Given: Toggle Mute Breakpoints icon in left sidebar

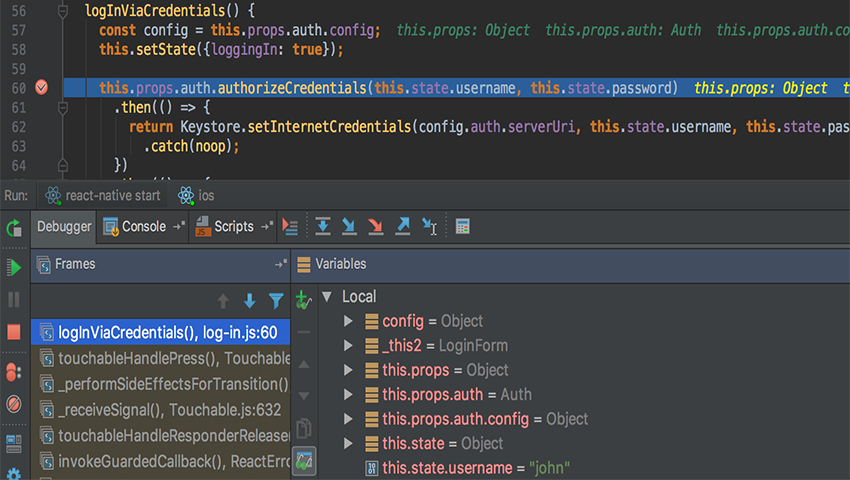Looking at the screenshot, I should click(x=14, y=404).
